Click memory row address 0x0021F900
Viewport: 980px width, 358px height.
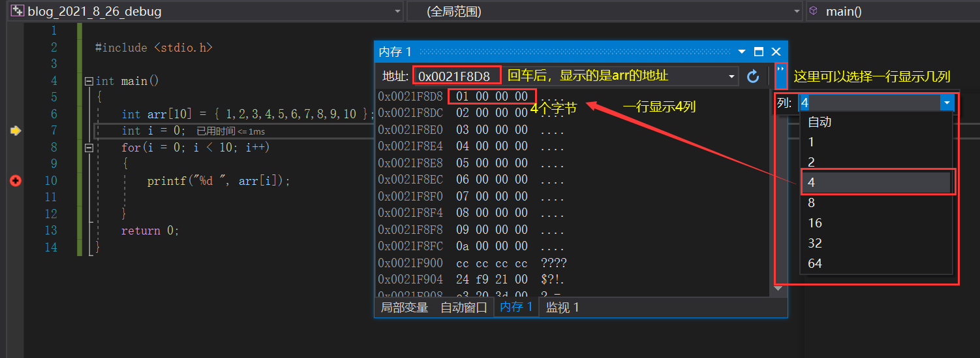[x=410, y=264]
